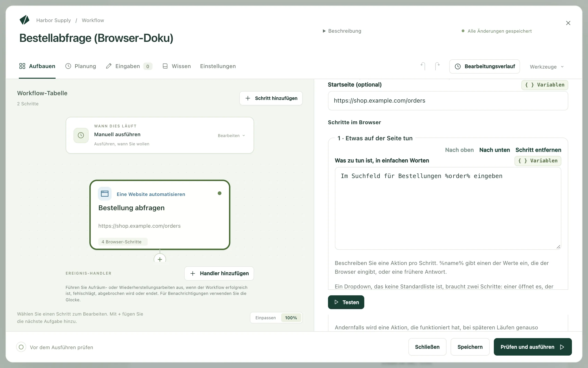588x368 pixels.
Task: Click Schließen button
Action: click(427, 347)
